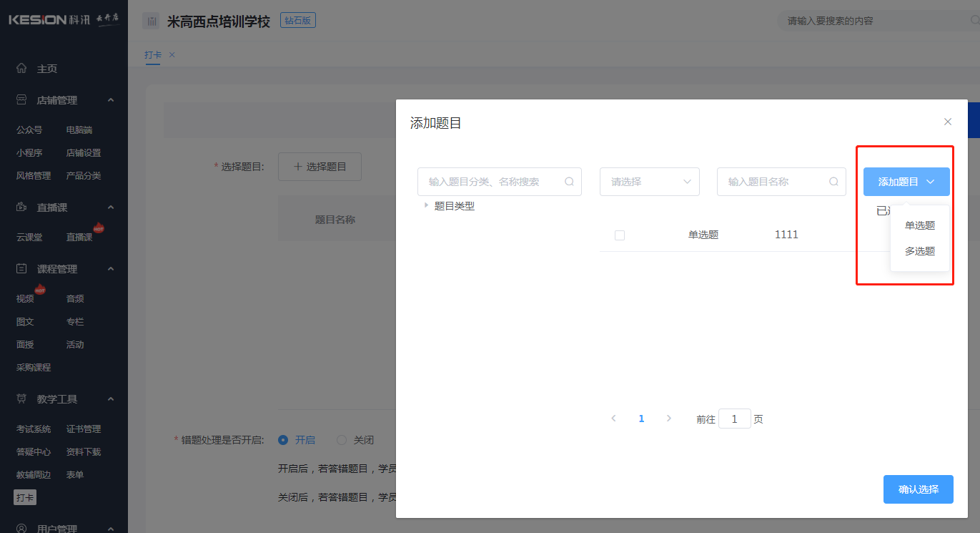Go to next page arrow in pagination
Screen dimensions: 980x533
(x=669, y=419)
